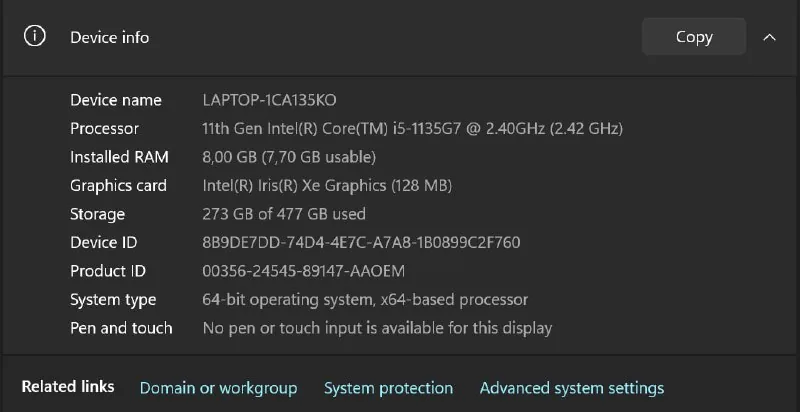Click the Device info circle icon
Screen dimensions: 800x412
click(35, 37)
